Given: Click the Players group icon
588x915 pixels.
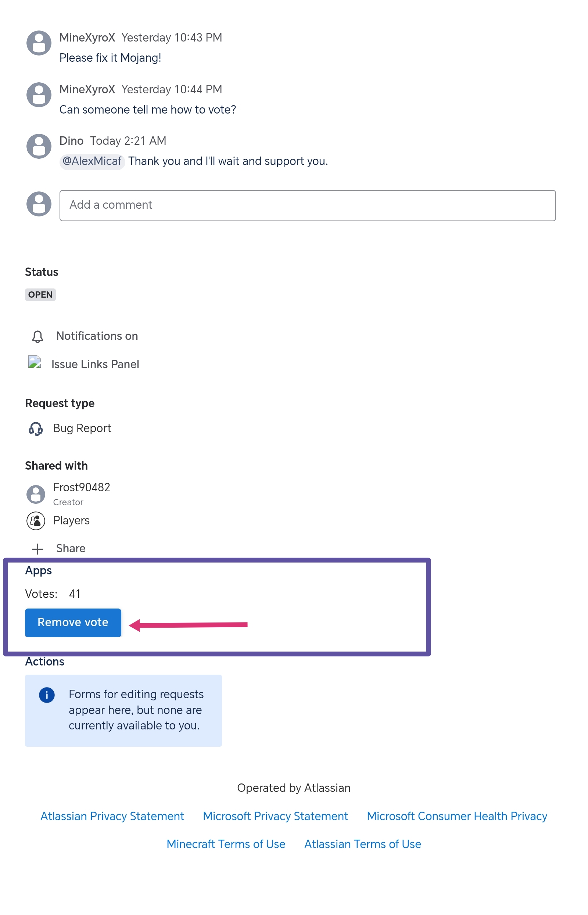Looking at the screenshot, I should coord(36,521).
